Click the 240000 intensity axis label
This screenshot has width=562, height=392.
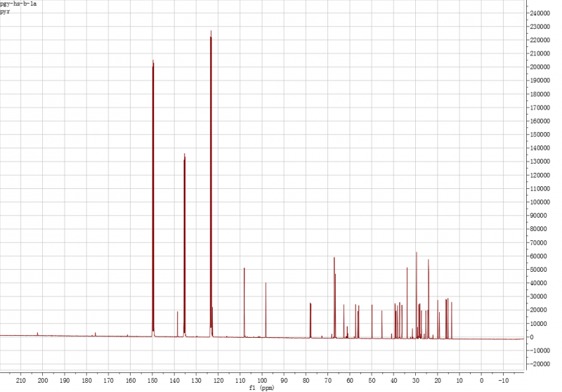tap(540, 13)
